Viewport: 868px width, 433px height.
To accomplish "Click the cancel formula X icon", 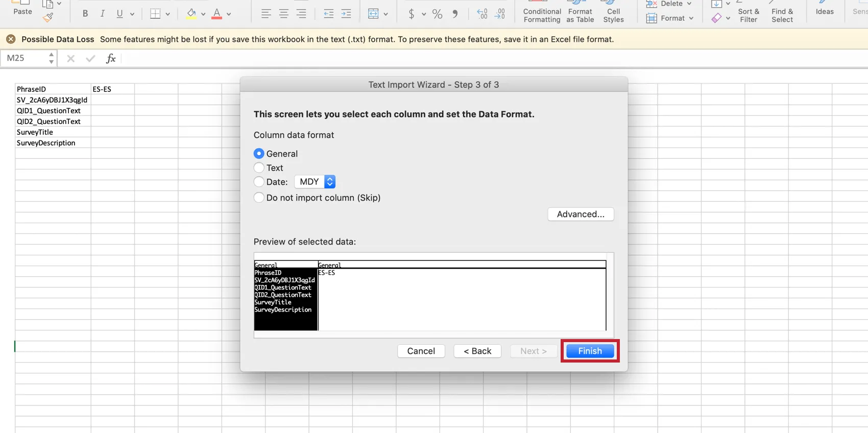I will (70, 59).
